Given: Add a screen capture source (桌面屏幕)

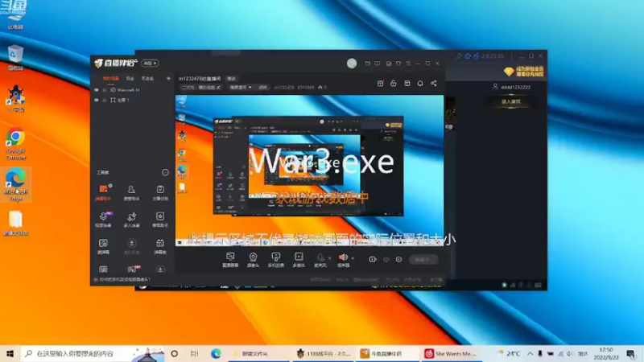Looking at the screenshot, I should tap(230, 260).
